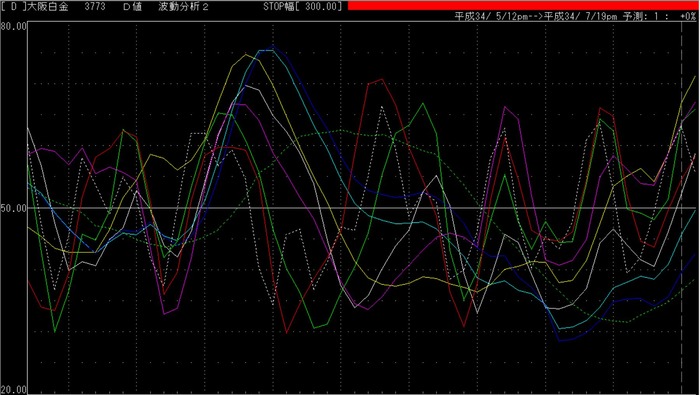Click the 大阪白金 instrument name in header
Screen dimensions: 700x395
(x=49, y=6)
